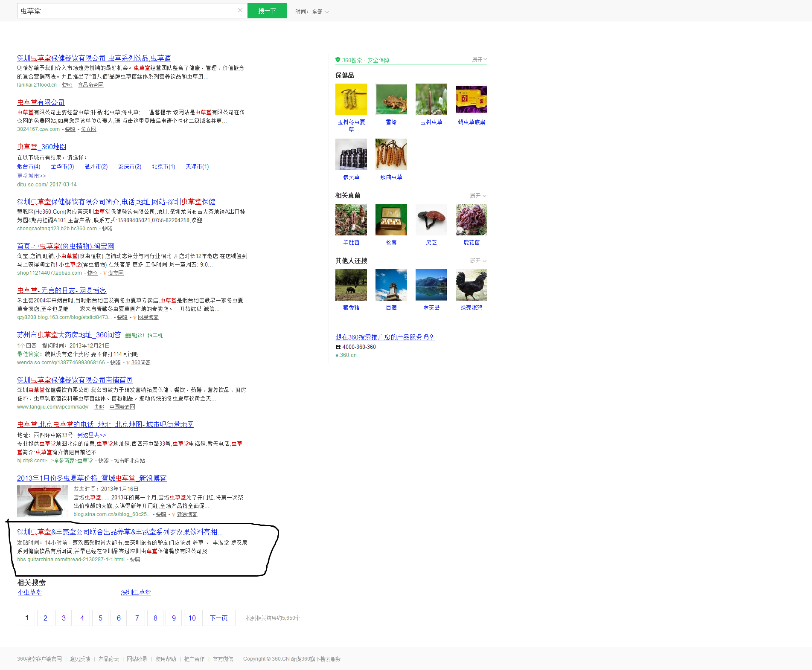Click the green 搜一下 search button
The height and width of the screenshot is (670, 812).
point(267,11)
